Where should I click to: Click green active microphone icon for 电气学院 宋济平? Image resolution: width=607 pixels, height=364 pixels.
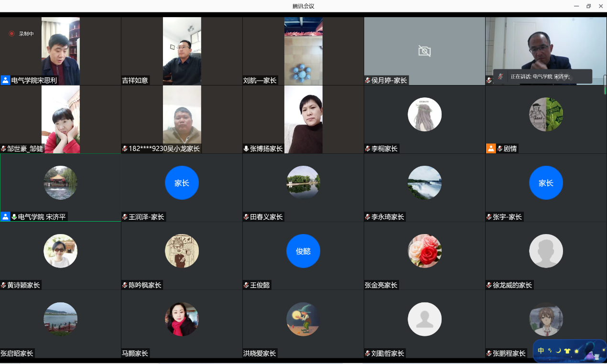click(x=14, y=217)
